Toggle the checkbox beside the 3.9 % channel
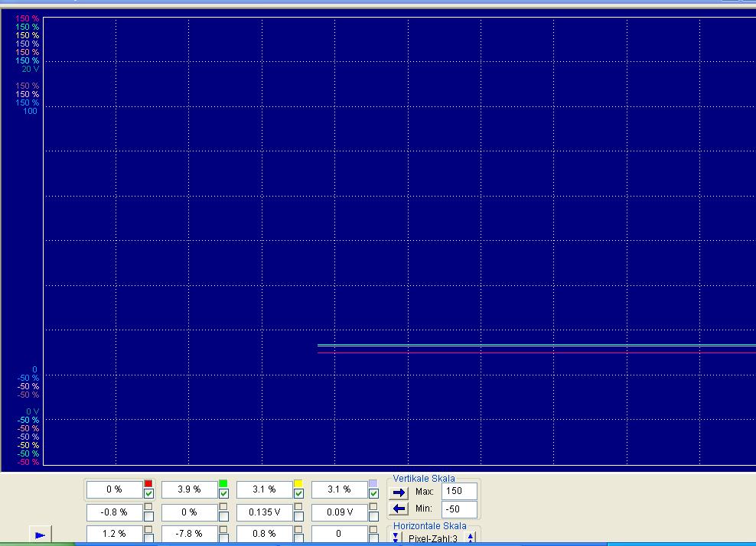Screen dimensions: 756x546 [223, 494]
